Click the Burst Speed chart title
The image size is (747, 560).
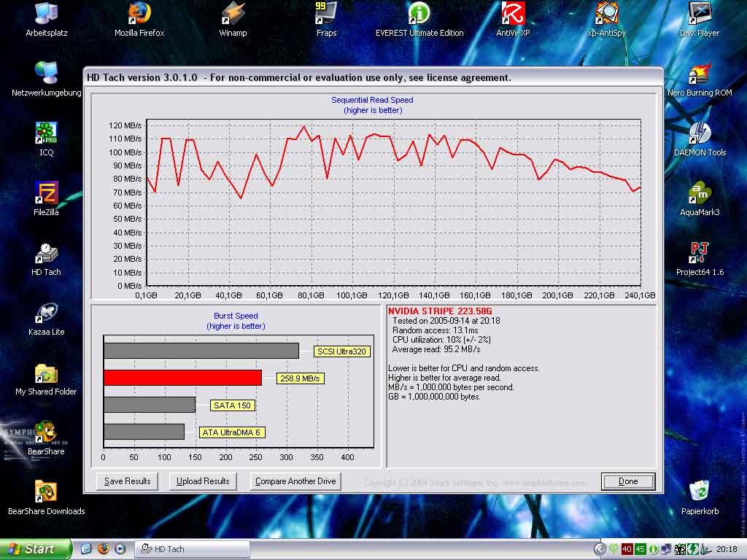[x=236, y=316]
